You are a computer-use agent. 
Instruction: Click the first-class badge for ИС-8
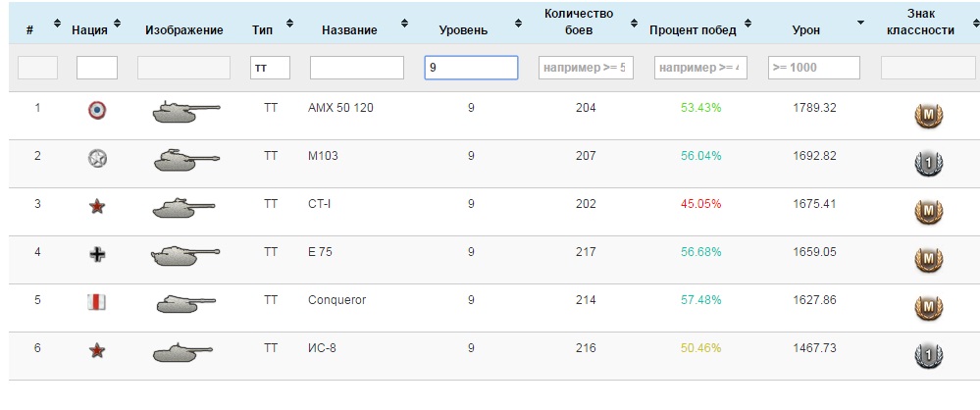tap(928, 356)
